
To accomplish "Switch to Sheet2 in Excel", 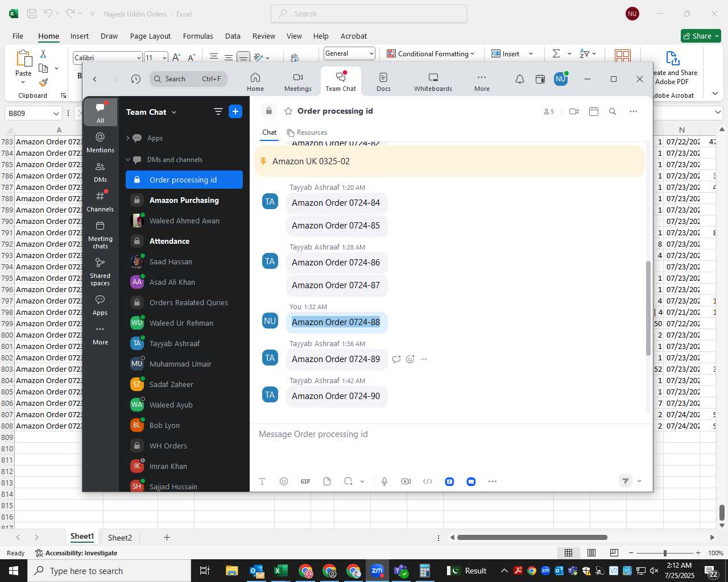I will (x=120, y=538).
